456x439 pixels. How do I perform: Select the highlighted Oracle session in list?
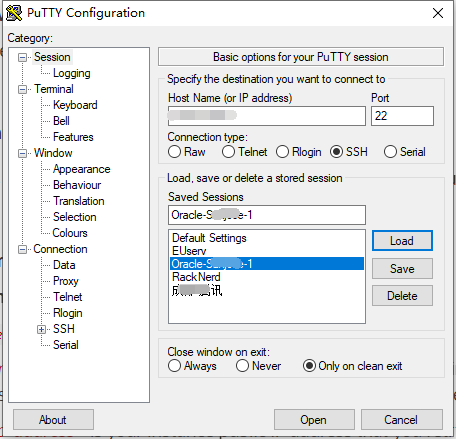click(267, 264)
